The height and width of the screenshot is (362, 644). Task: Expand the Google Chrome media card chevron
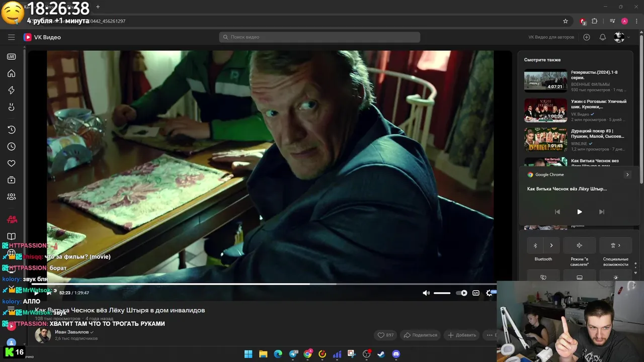click(x=627, y=174)
